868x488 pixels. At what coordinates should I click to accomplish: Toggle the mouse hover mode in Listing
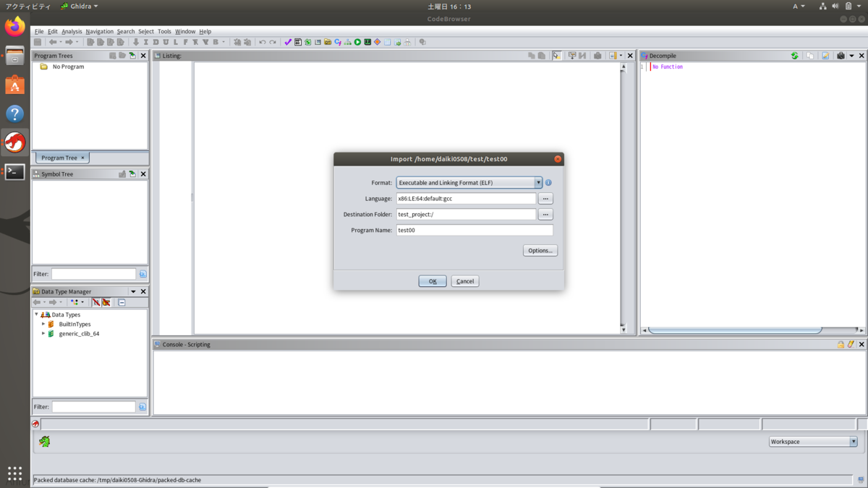click(x=557, y=56)
